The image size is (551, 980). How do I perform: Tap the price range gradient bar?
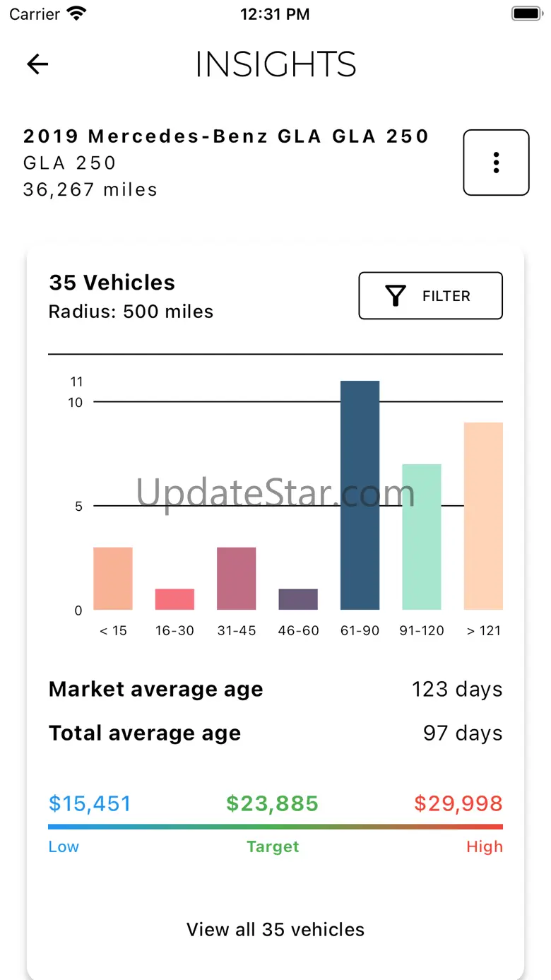click(x=275, y=826)
